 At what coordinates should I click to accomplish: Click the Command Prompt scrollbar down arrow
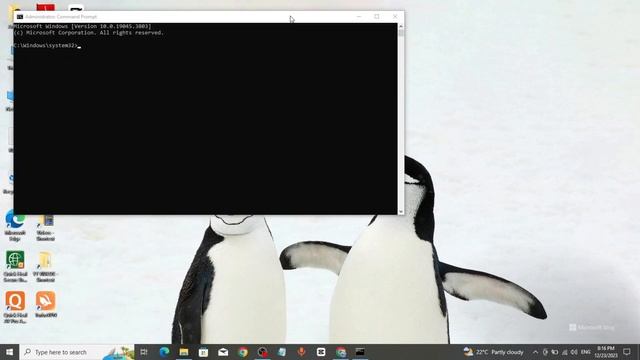coord(401,211)
